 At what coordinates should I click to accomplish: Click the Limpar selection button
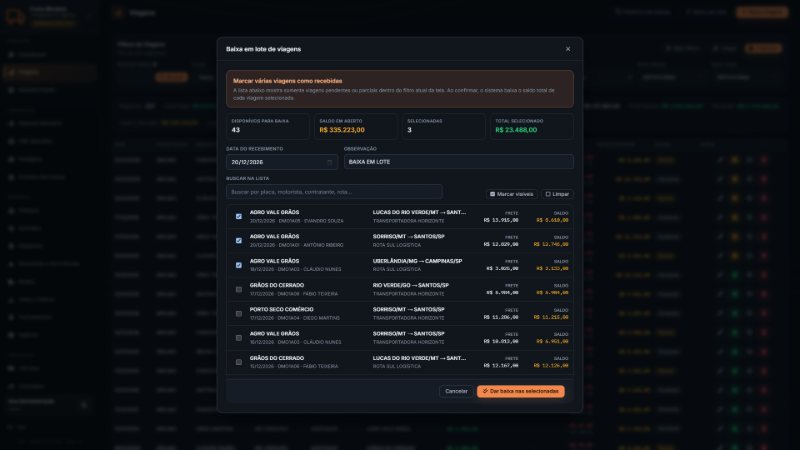tap(557, 194)
